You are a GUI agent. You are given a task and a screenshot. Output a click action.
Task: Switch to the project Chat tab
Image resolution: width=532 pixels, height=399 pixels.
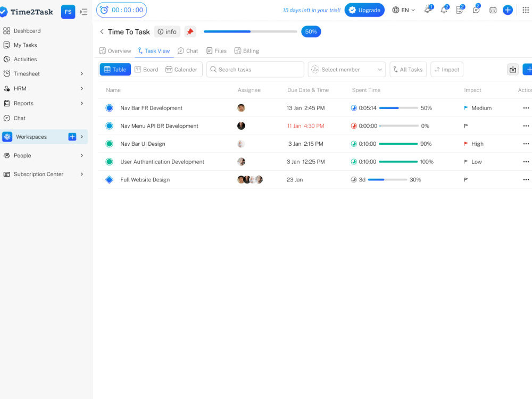188,51
